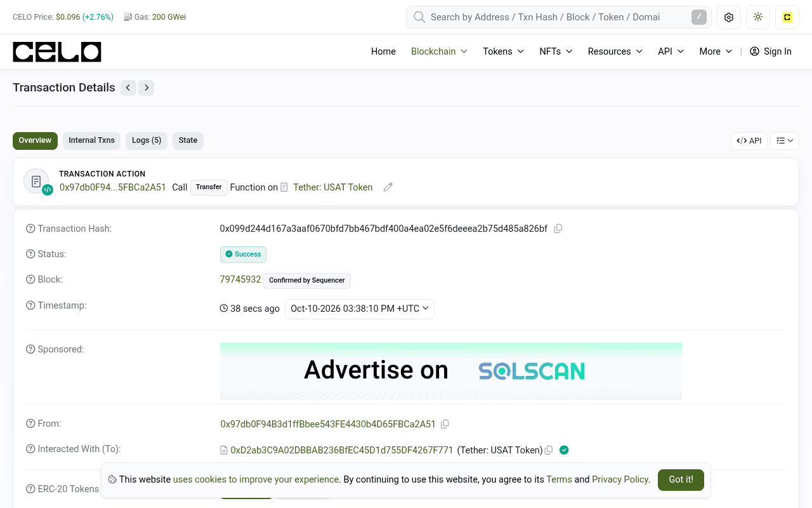Copy the From address
Screen dimensions: 812x508
click(x=445, y=424)
